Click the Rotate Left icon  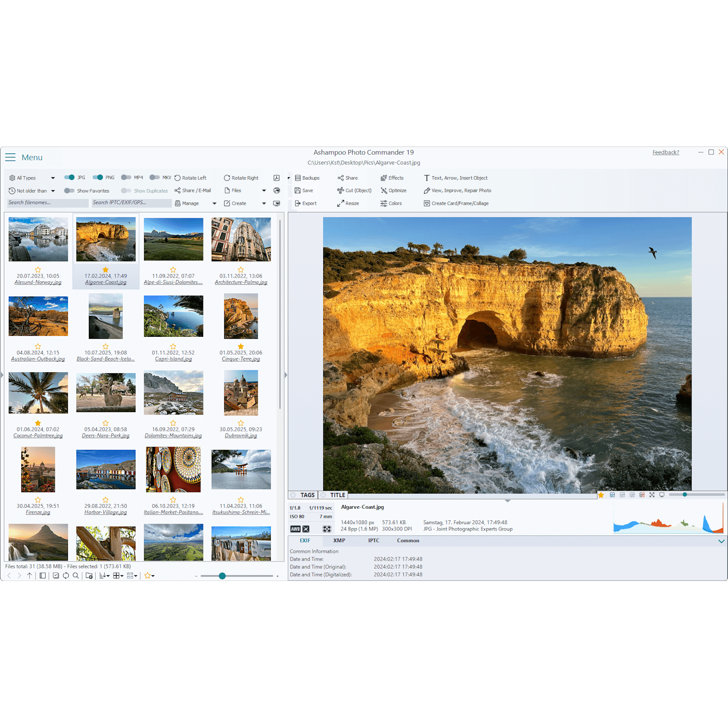coord(178,178)
